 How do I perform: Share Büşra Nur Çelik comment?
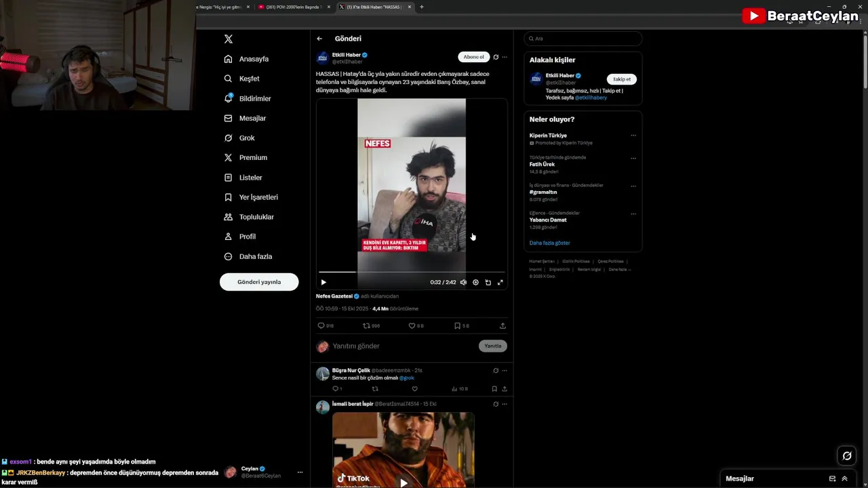coord(504,389)
